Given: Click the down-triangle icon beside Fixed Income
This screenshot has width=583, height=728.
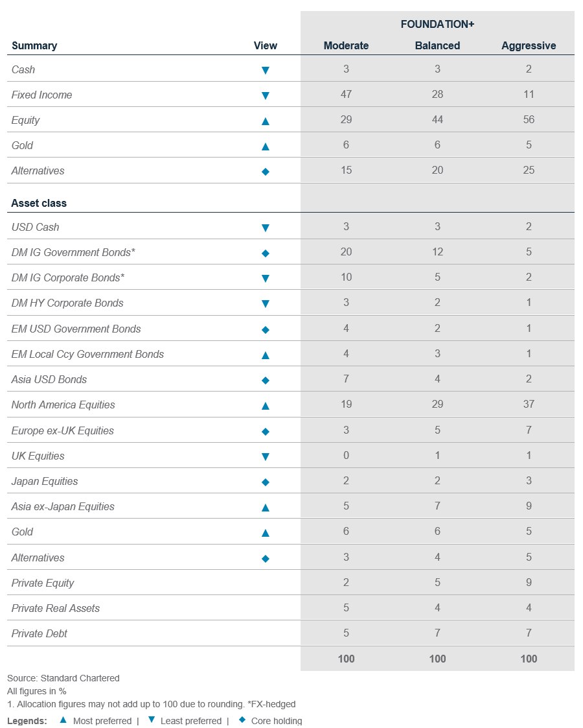Looking at the screenshot, I should pos(265,95).
